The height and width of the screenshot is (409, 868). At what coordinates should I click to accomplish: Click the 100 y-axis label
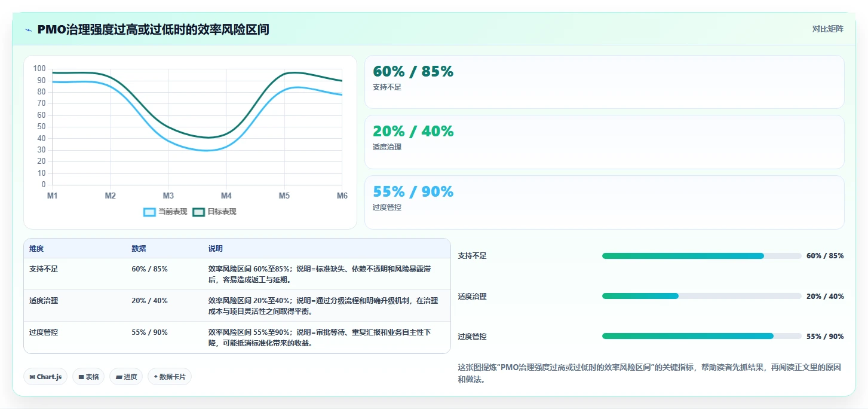click(39, 69)
